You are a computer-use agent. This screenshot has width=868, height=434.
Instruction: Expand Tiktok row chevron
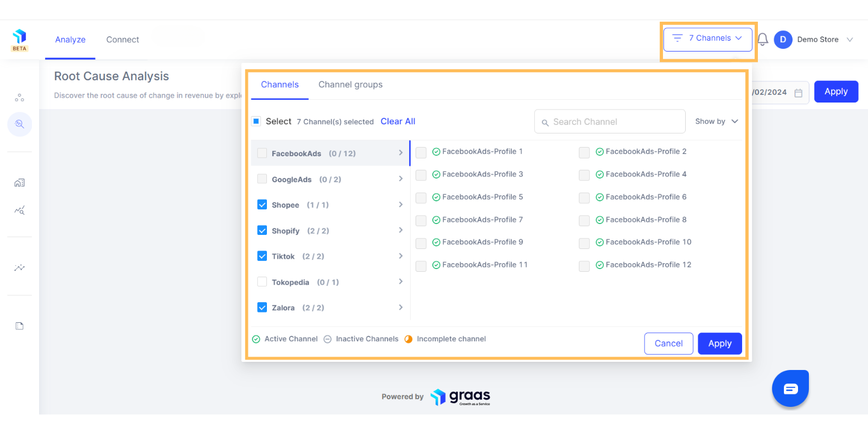coord(401,256)
